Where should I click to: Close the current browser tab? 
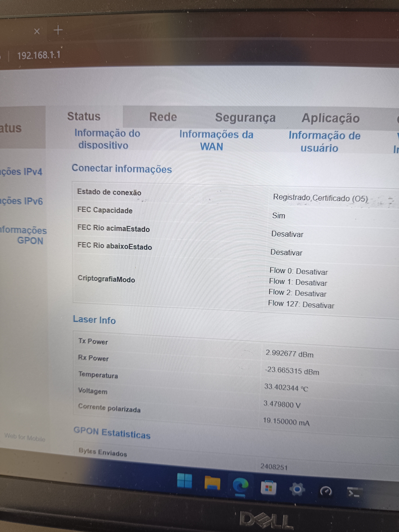tap(37, 31)
